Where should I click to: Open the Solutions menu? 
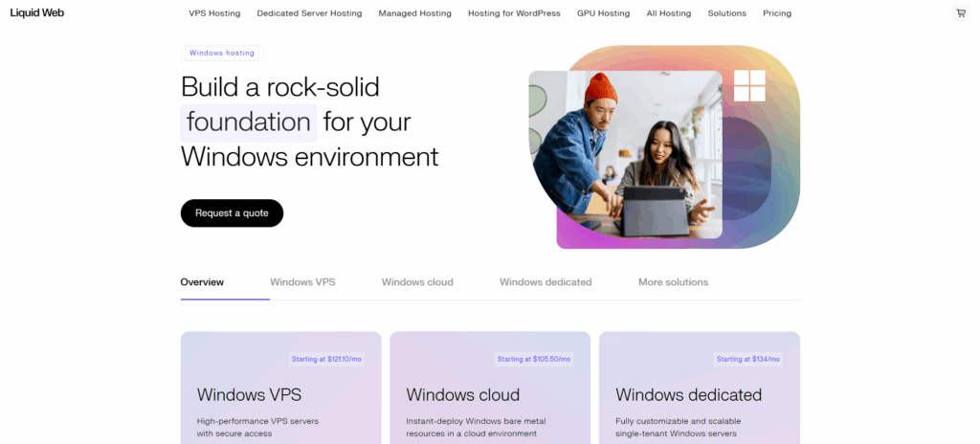(727, 13)
